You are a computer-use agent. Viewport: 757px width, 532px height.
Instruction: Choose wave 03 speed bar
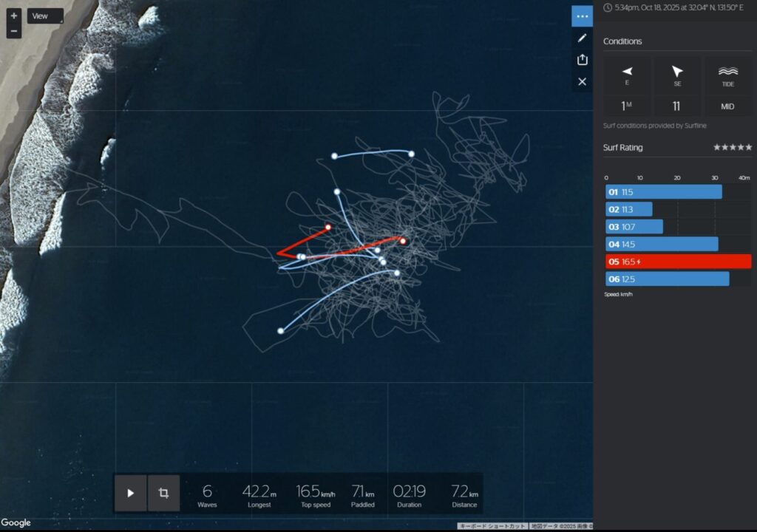click(x=634, y=227)
